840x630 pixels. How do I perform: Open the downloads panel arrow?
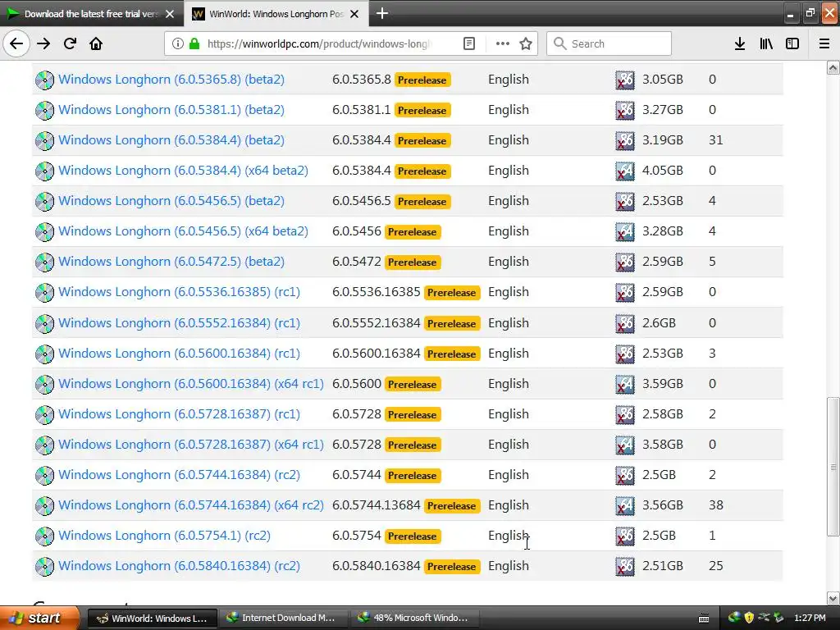[x=740, y=43]
